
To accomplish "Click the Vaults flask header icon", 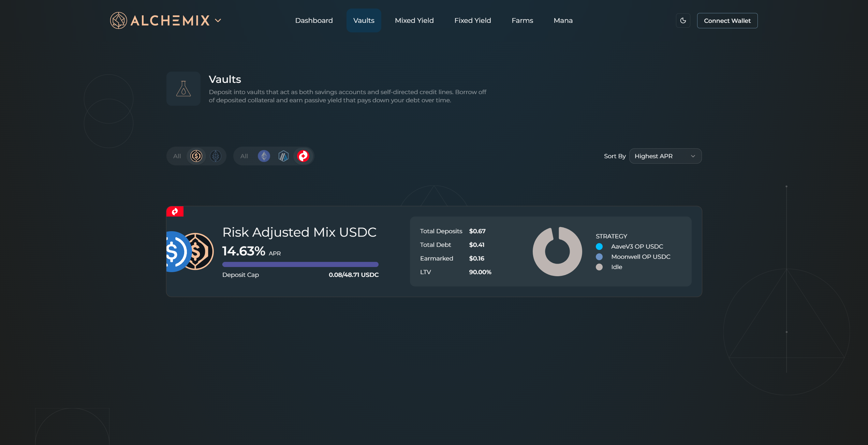I will (x=183, y=89).
